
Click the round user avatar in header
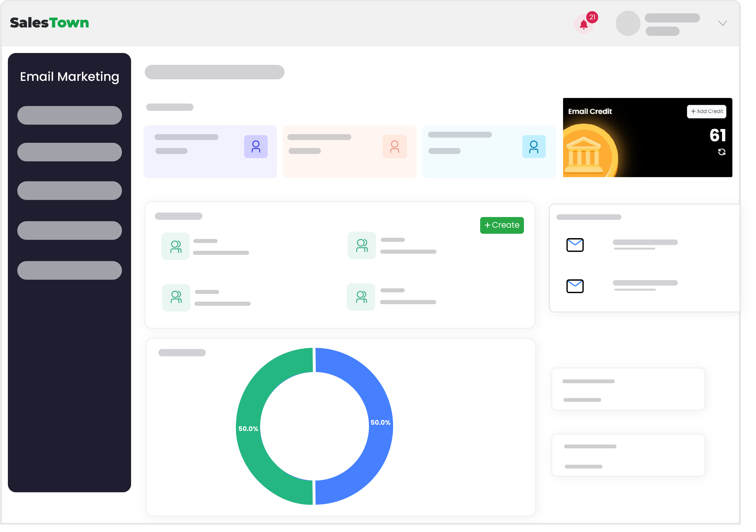coord(628,23)
